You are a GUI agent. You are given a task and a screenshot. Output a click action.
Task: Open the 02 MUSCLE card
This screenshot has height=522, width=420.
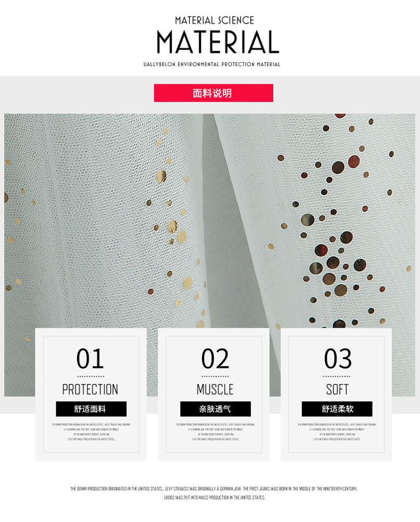point(214,394)
